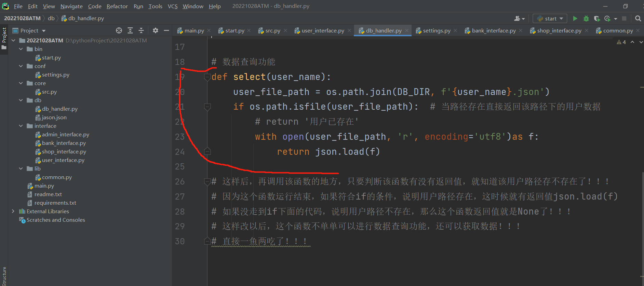This screenshot has width=644, height=286.
Task: Collapse the 20221028ATM root folder
Action: pos(13,40)
